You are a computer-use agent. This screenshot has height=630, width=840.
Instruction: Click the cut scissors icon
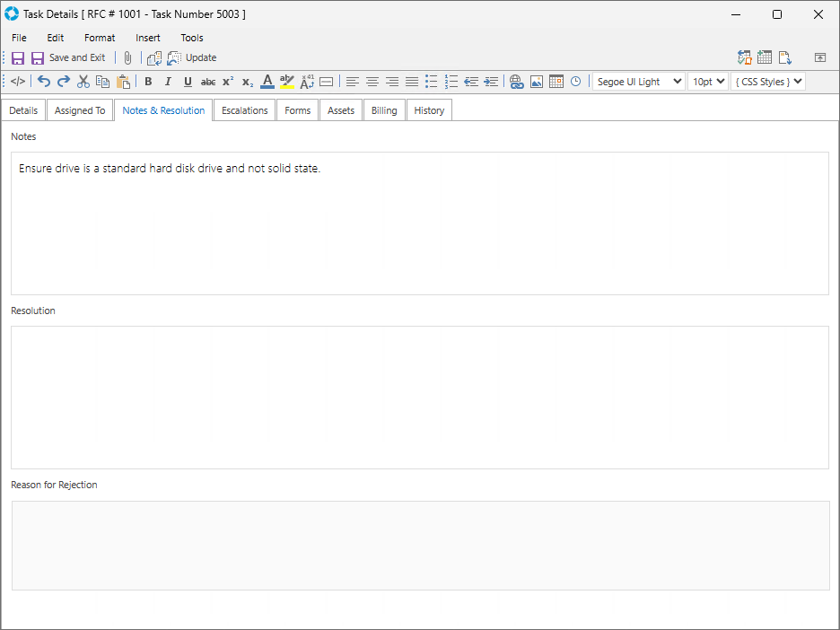pyautogui.click(x=83, y=82)
